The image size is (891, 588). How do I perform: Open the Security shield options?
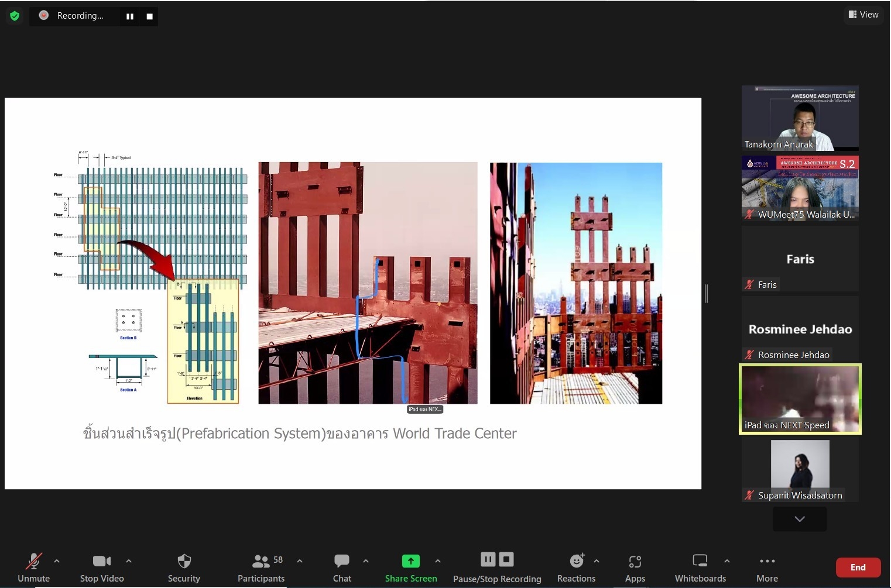184,568
